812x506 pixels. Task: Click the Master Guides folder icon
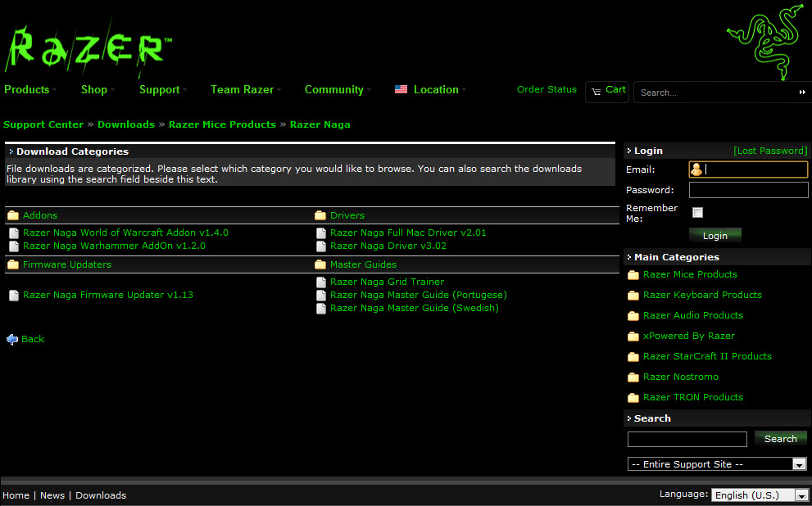[320, 264]
